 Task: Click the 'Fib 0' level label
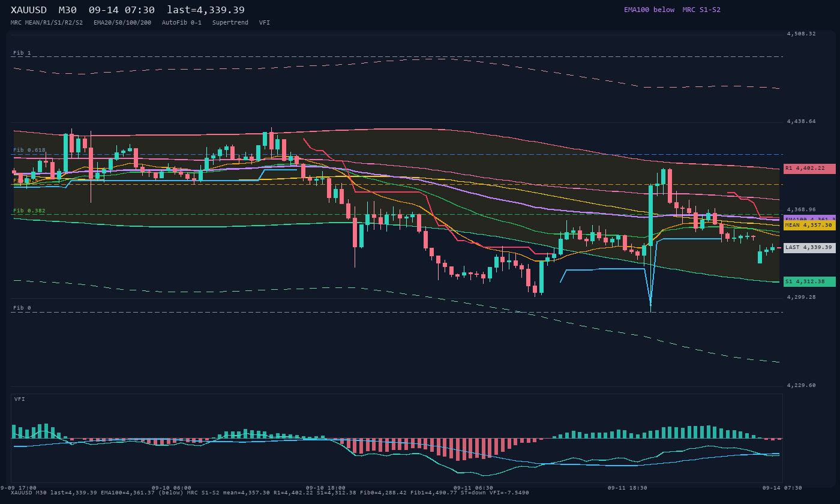click(22, 308)
